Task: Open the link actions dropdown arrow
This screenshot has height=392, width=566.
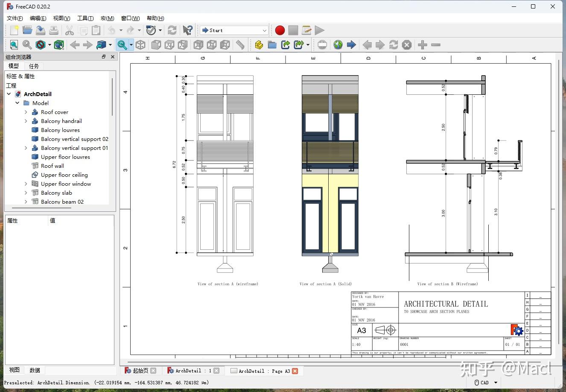Action: (x=308, y=45)
